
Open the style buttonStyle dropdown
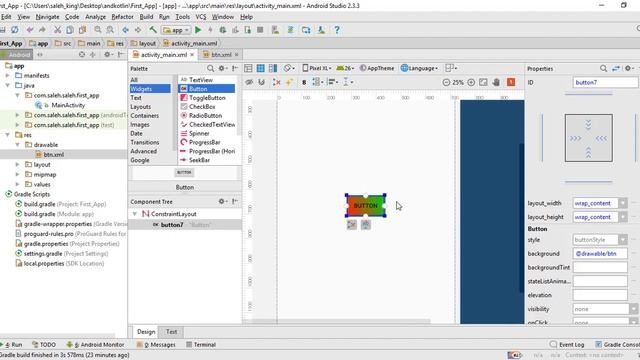(622, 240)
